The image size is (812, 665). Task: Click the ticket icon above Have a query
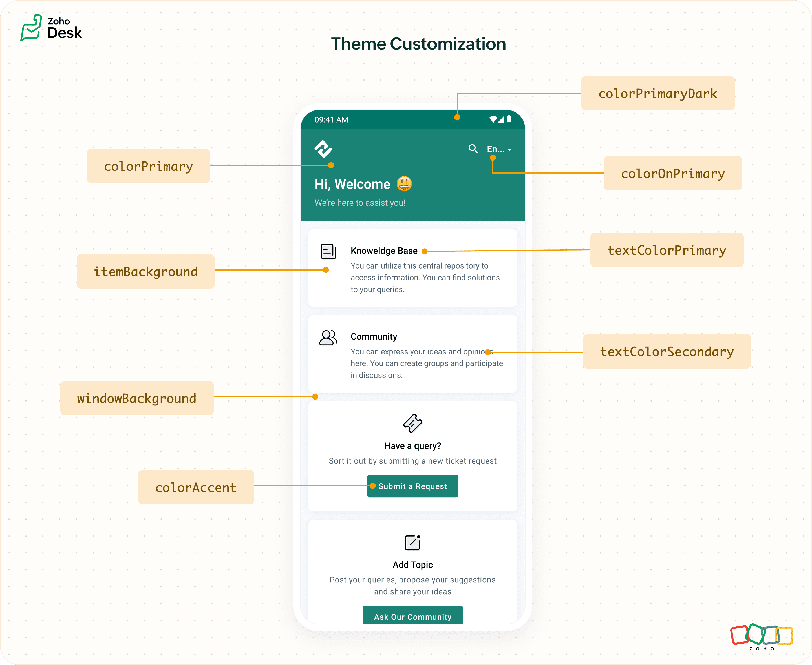[412, 423]
